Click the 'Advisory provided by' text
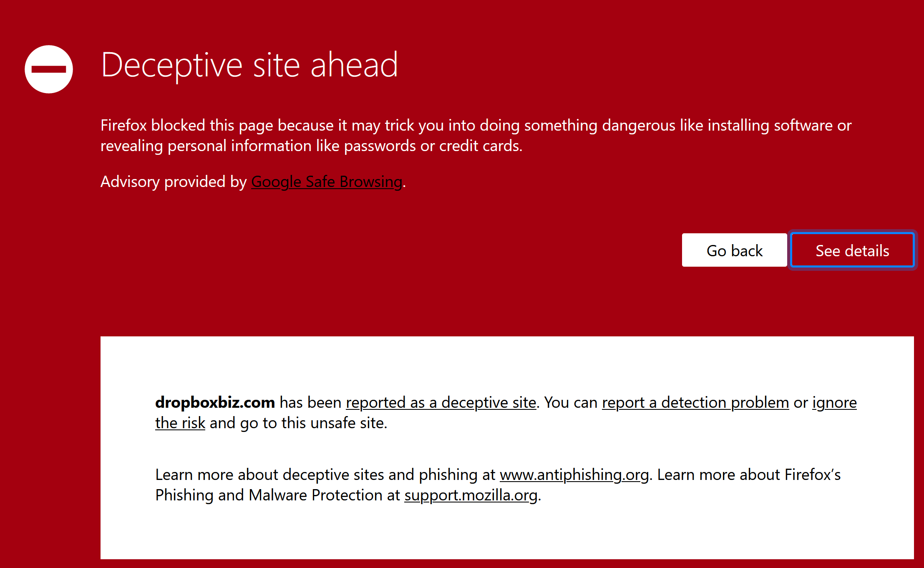 coord(174,182)
